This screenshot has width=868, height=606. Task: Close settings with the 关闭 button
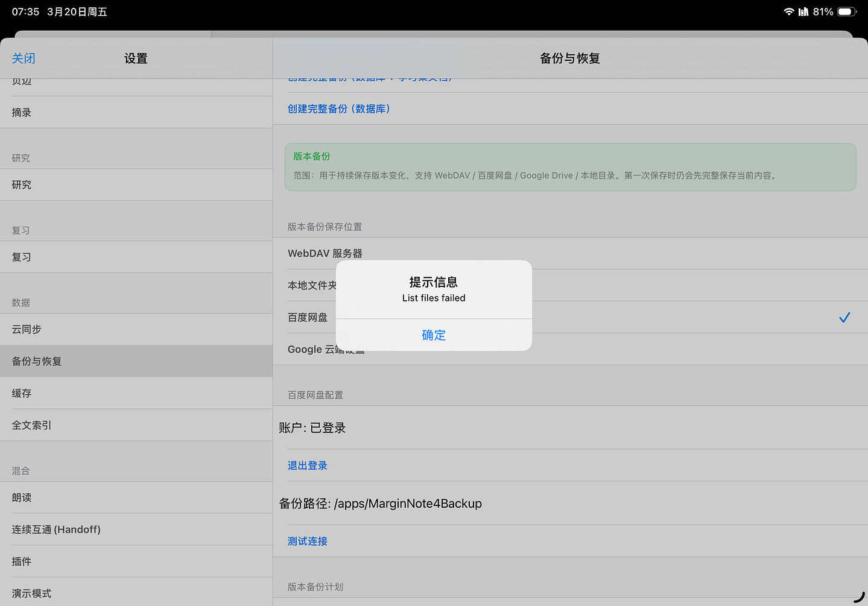(x=24, y=58)
